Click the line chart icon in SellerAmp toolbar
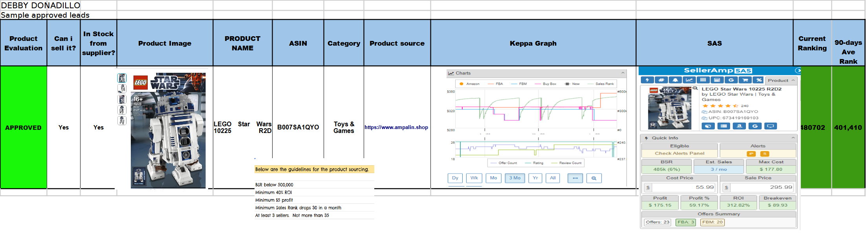Viewport: 868px width, 240px height. pyautogui.click(x=689, y=80)
